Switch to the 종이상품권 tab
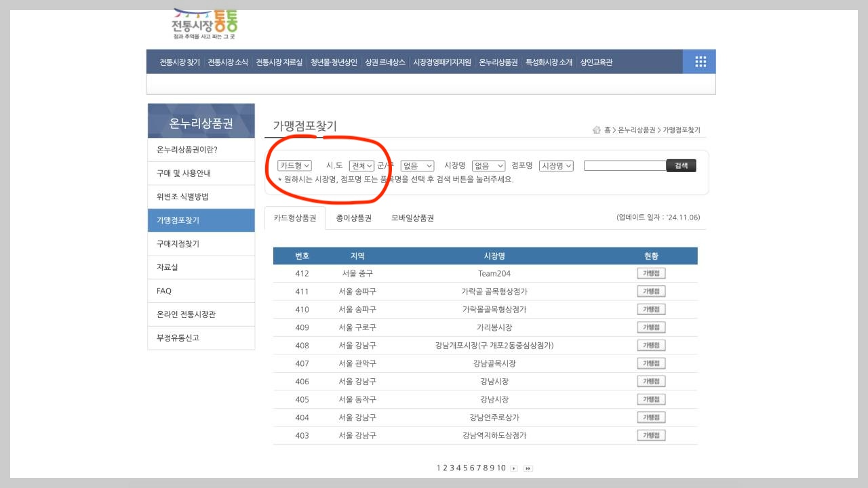The image size is (868, 488). [x=352, y=218]
